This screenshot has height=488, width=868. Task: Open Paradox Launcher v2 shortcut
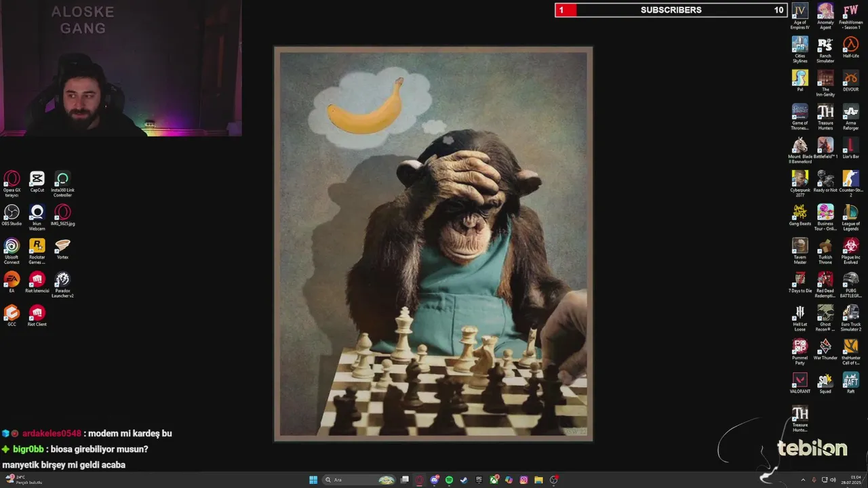coord(62,285)
